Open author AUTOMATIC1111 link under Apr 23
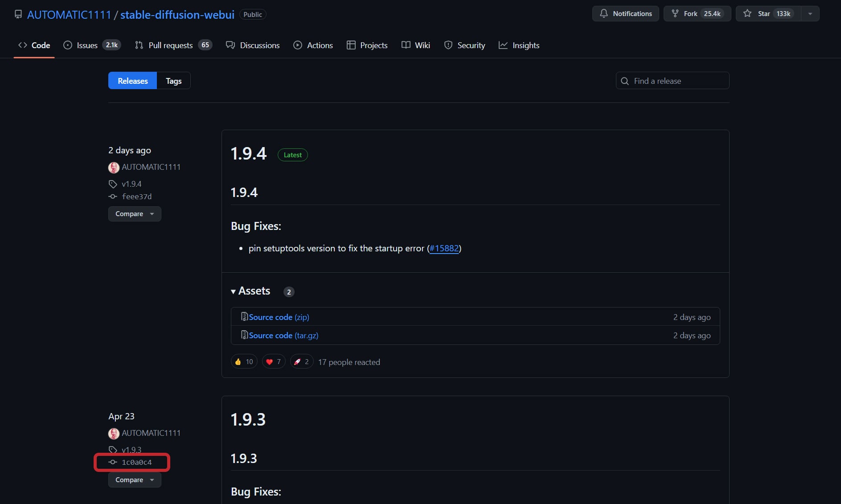841x504 pixels. pos(151,433)
